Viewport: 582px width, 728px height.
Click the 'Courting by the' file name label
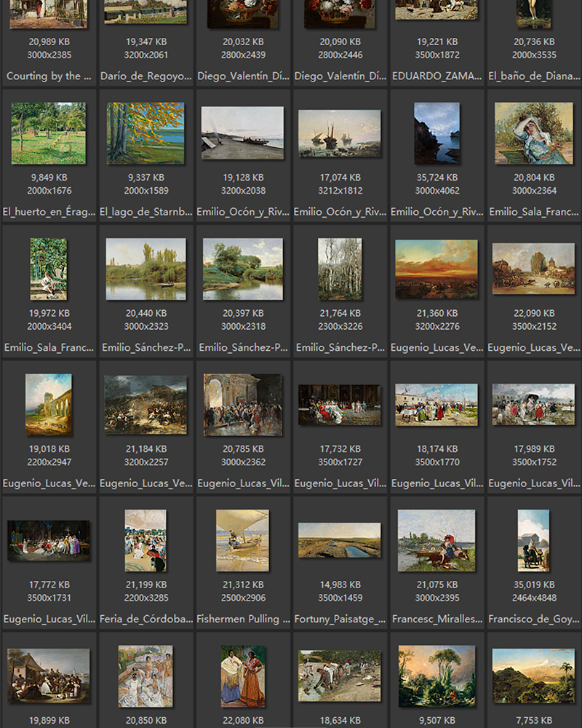49,76
